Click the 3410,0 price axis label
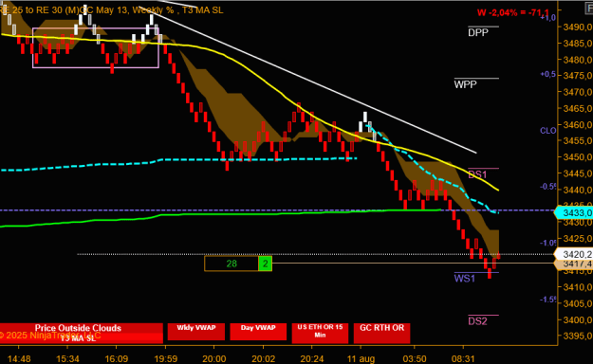The width and height of the screenshot is (593, 364). 578,287
